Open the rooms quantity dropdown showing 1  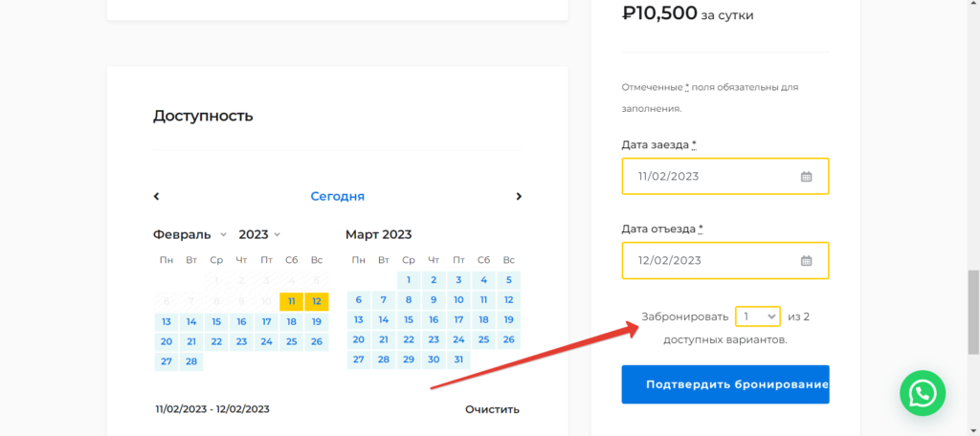(x=758, y=316)
